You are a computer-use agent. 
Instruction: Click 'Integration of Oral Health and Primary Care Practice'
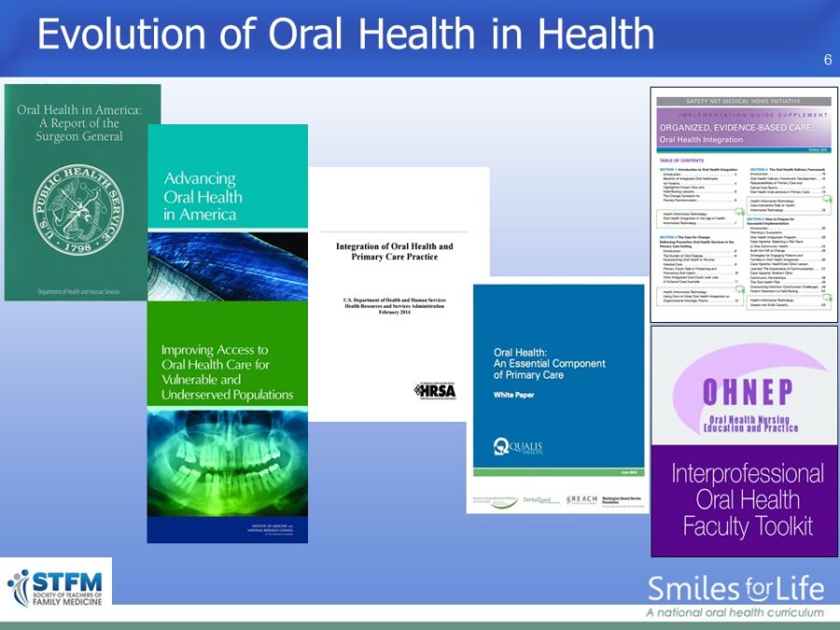(x=394, y=252)
